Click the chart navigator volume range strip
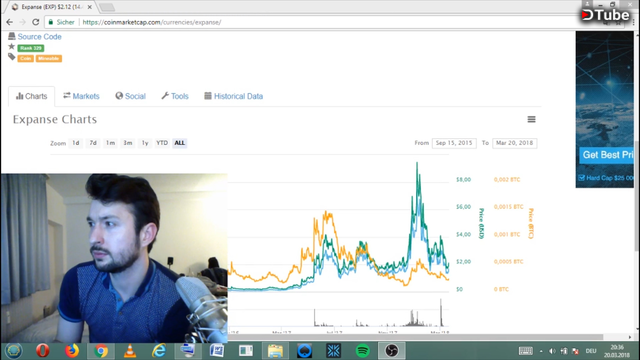The image size is (640, 360). click(338, 313)
